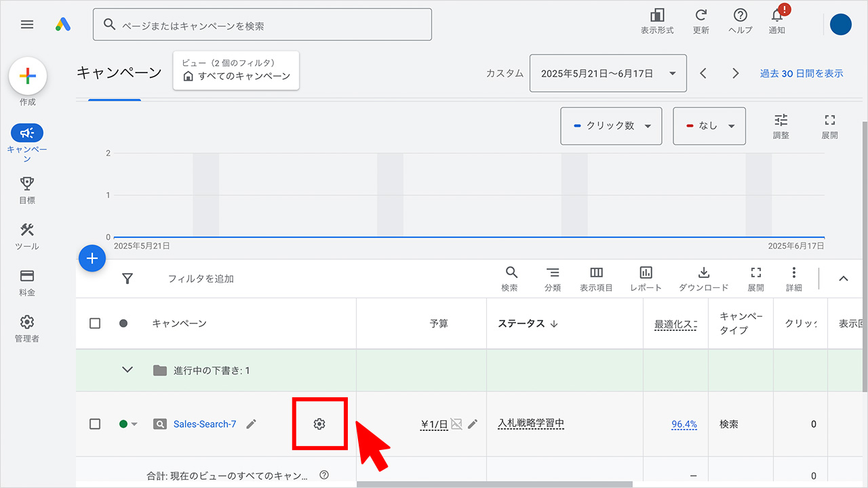Viewport: 868px width, 488px height.
Task: Toggle the select-all campaigns checkbox
Action: [x=95, y=323]
